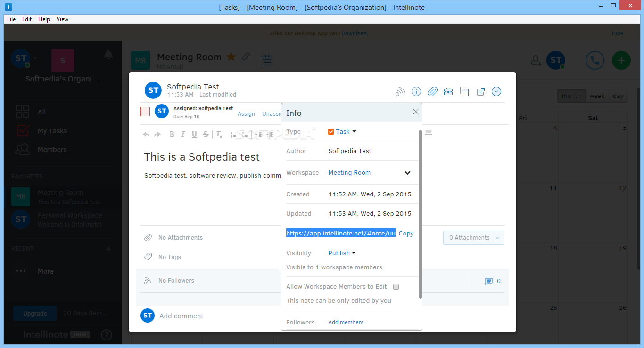This screenshot has height=348, width=644.
Task: Switch calendar to day view
Action: point(618,96)
